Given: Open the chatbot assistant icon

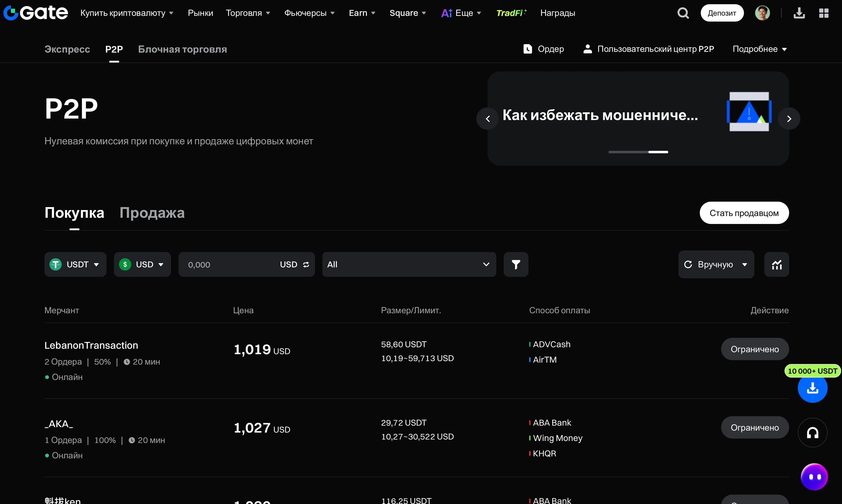Looking at the screenshot, I should [814, 476].
